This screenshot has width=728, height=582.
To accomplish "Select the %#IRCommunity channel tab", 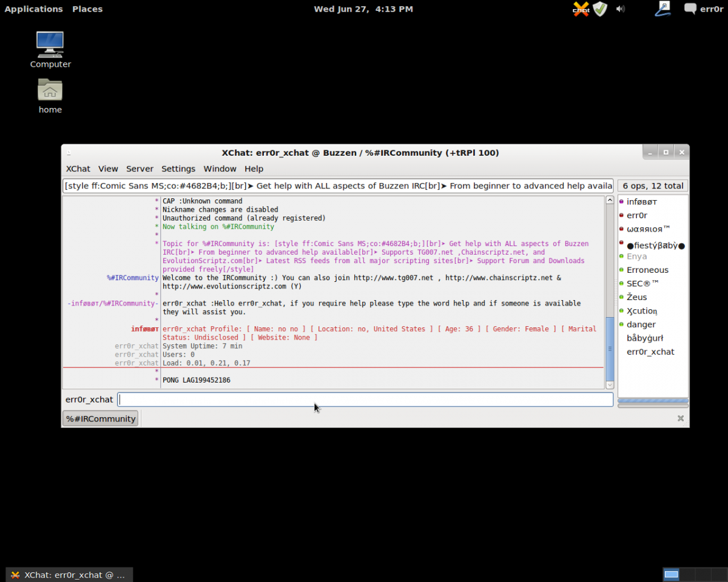I will (101, 419).
